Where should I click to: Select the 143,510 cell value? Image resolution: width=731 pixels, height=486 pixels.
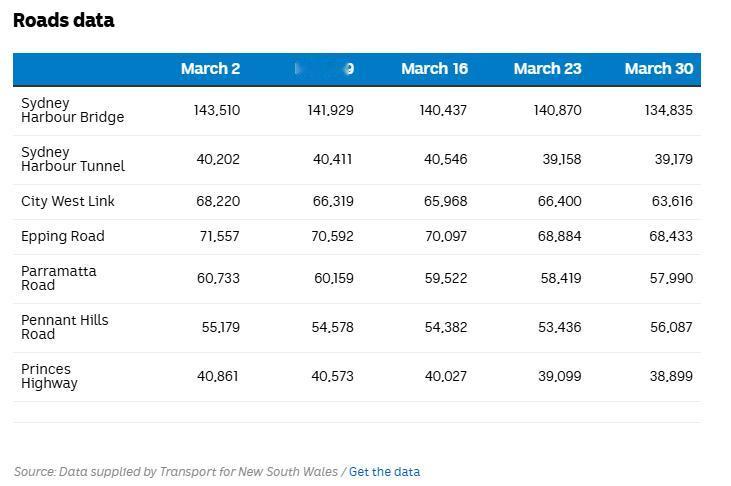point(217,110)
